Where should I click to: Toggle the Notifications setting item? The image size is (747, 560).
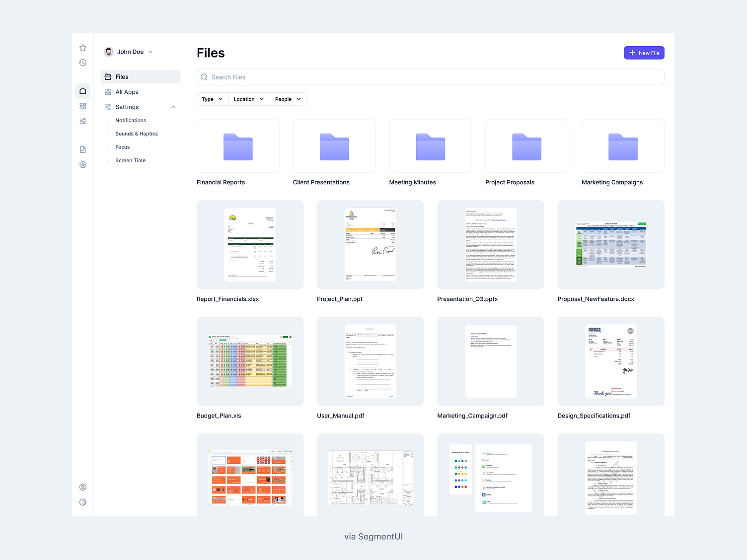coord(130,120)
